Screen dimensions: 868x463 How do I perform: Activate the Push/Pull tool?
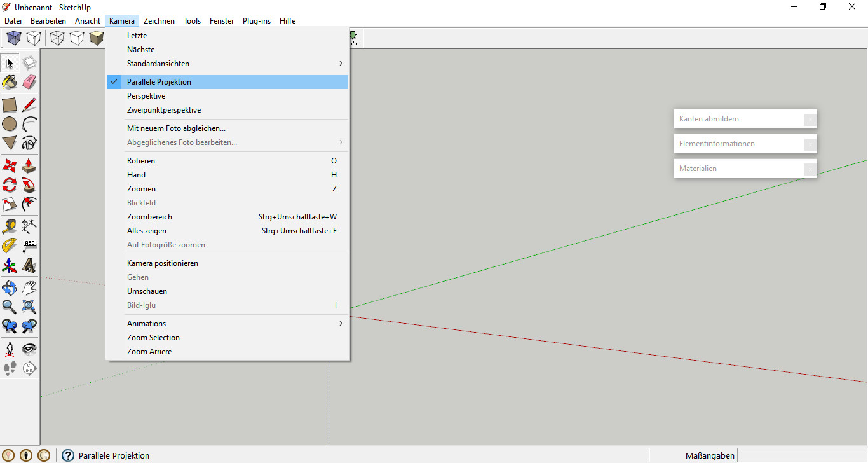click(29, 166)
